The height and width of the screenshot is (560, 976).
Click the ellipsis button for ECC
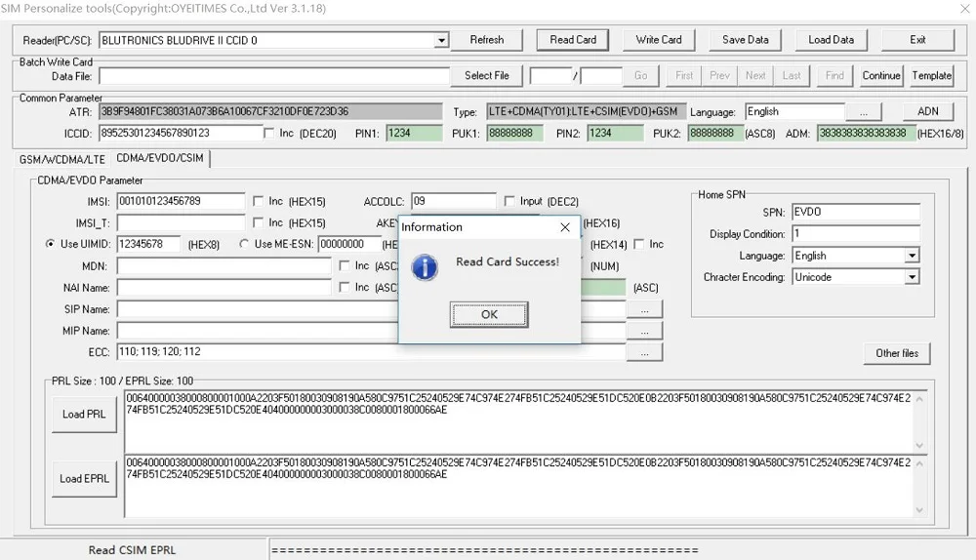644,352
